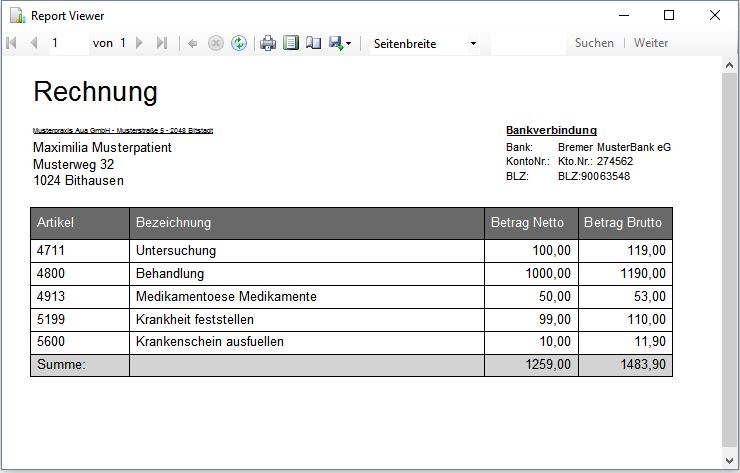Click the search text input field
Image resolution: width=740 pixels, height=473 pixels.
527,43
